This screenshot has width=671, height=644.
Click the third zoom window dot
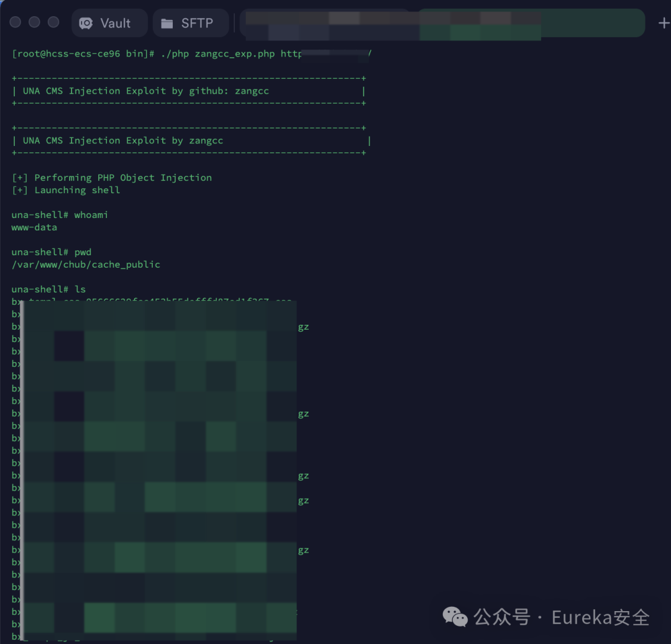click(x=53, y=22)
